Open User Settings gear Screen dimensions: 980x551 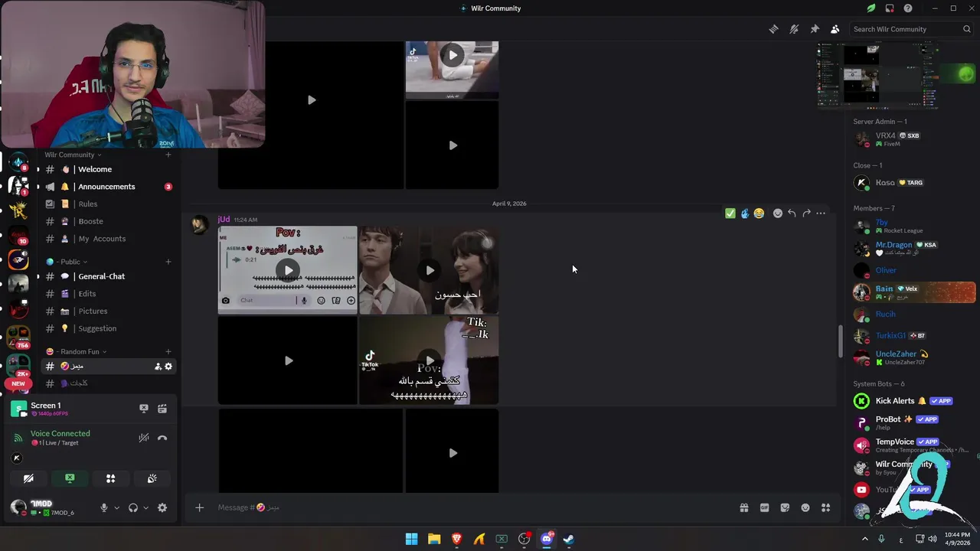[x=162, y=507]
